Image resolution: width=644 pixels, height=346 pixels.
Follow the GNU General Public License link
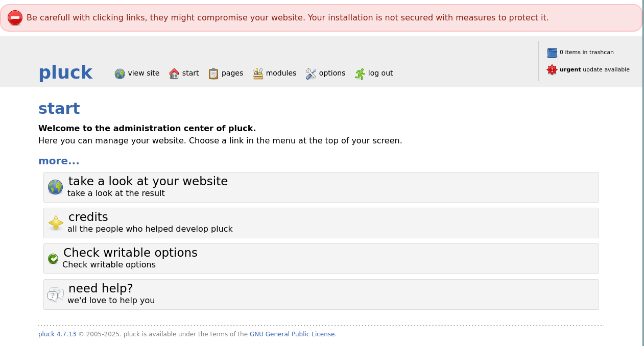(x=292, y=334)
